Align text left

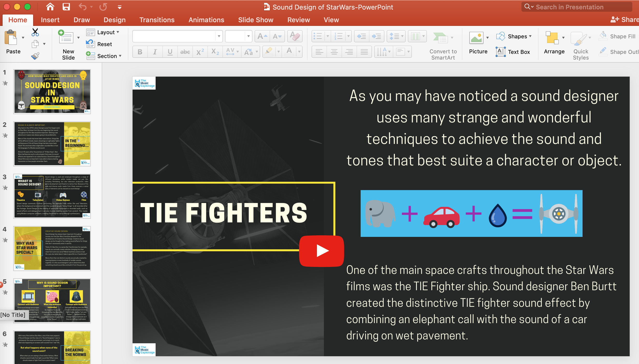pyautogui.click(x=319, y=52)
